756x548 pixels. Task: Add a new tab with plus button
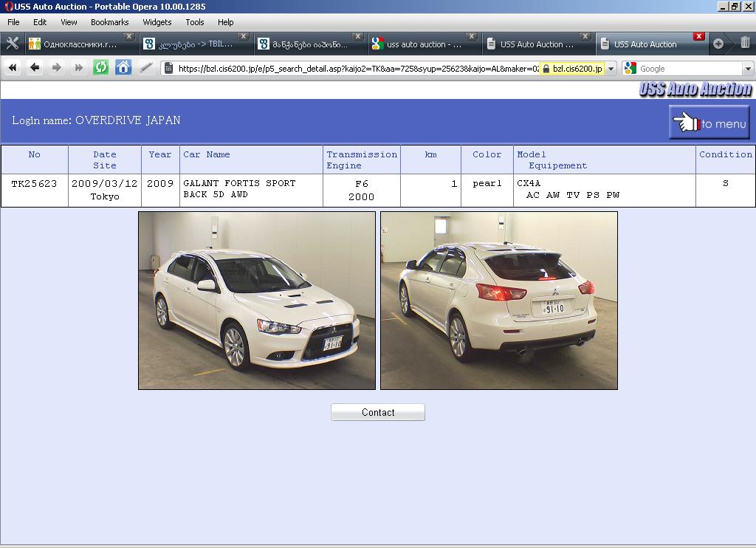coord(718,44)
